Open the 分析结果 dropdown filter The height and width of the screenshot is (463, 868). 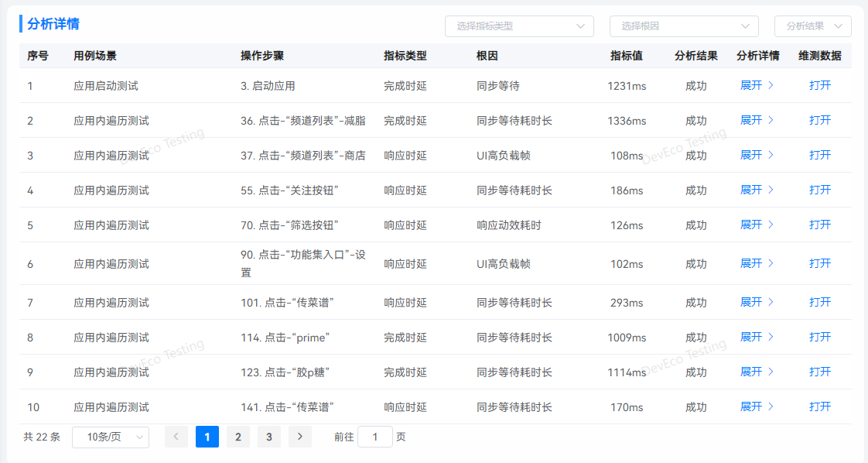812,26
